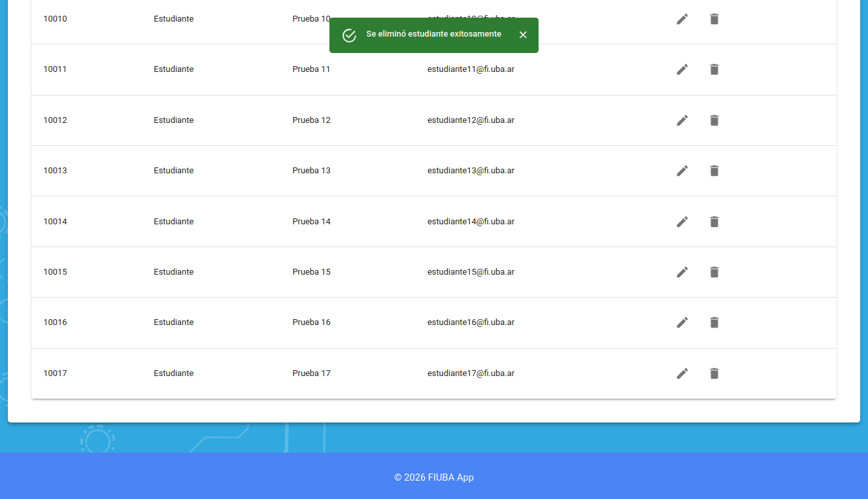This screenshot has height=499, width=868.
Task: Click the success checkmark icon in toast
Action: click(349, 35)
